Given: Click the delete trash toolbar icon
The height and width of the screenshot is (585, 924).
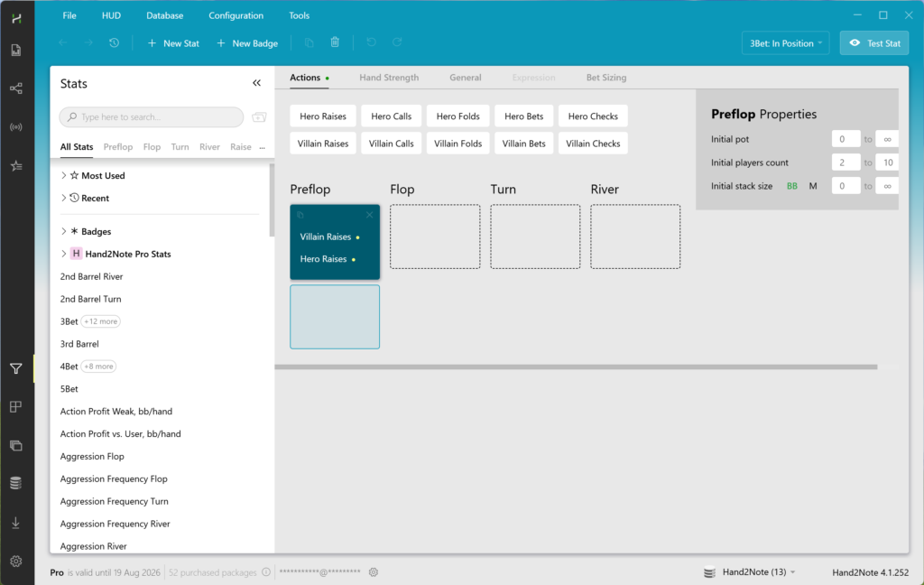Looking at the screenshot, I should point(335,42).
